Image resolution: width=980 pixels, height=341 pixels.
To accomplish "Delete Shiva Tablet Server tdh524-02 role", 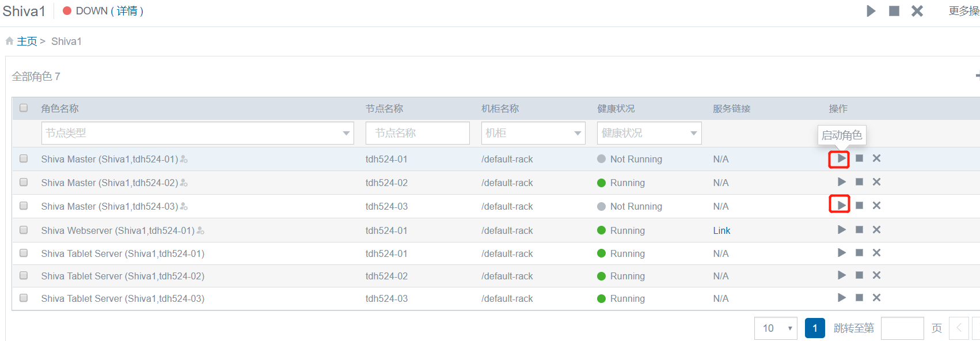I will (876, 275).
